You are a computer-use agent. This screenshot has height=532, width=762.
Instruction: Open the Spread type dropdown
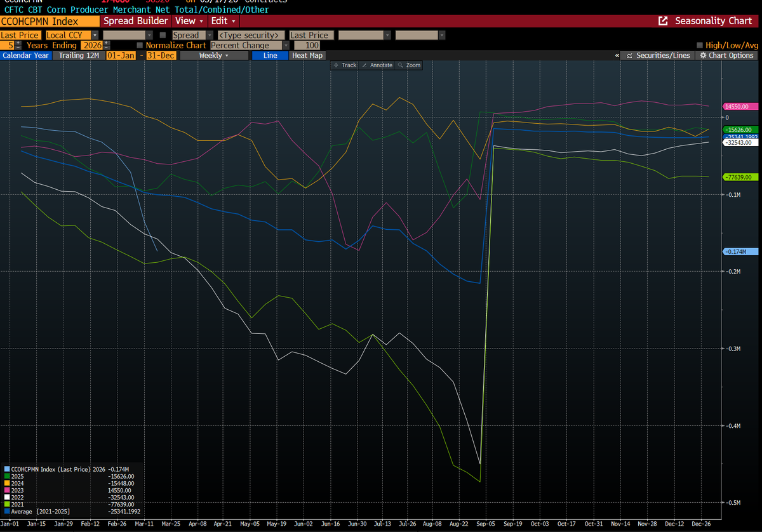click(209, 36)
